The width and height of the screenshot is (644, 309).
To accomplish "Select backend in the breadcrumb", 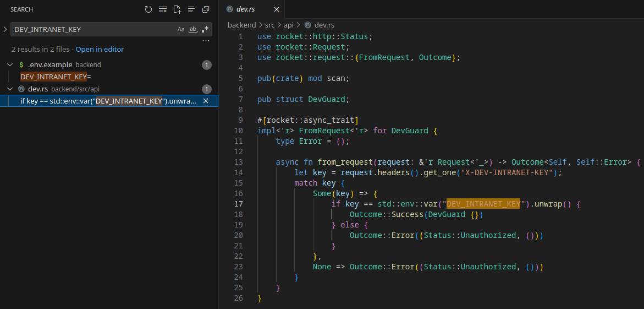I will [x=242, y=25].
